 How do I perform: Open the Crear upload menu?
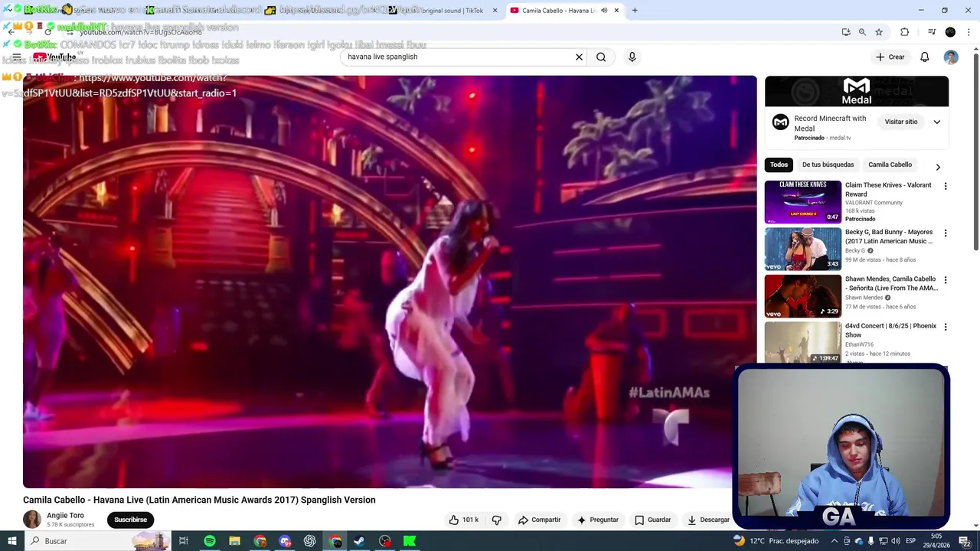click(x=890, y=57)
